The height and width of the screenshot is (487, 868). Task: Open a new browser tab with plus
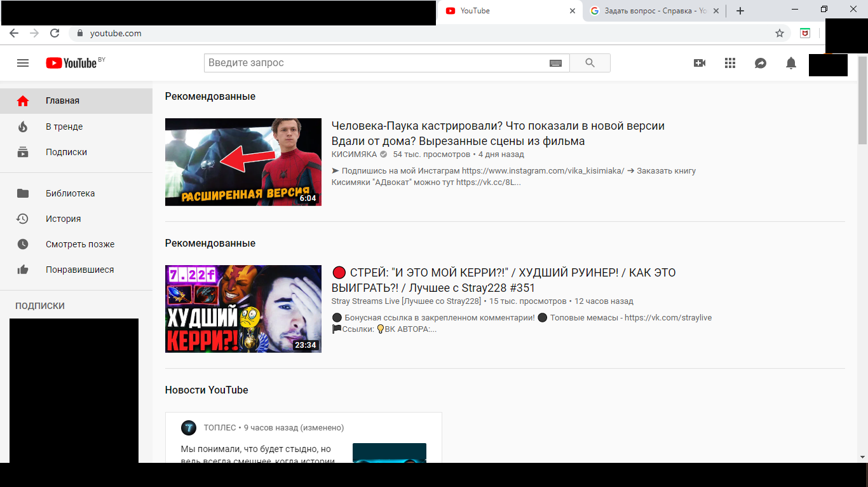click(x=740, y=11)
